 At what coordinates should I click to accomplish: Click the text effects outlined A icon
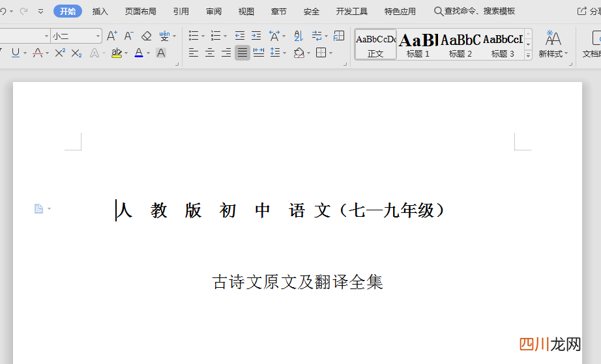click(95, 53)
